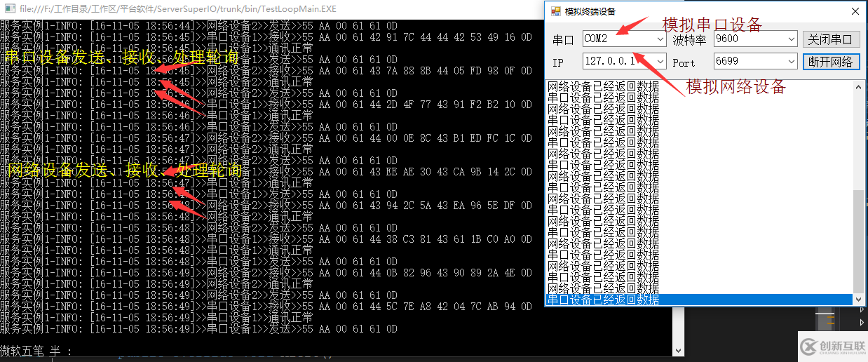Click the 微软五笔 半 IME status text
The height and width of the screenshot is (362, 868).
tap(36, 351)
